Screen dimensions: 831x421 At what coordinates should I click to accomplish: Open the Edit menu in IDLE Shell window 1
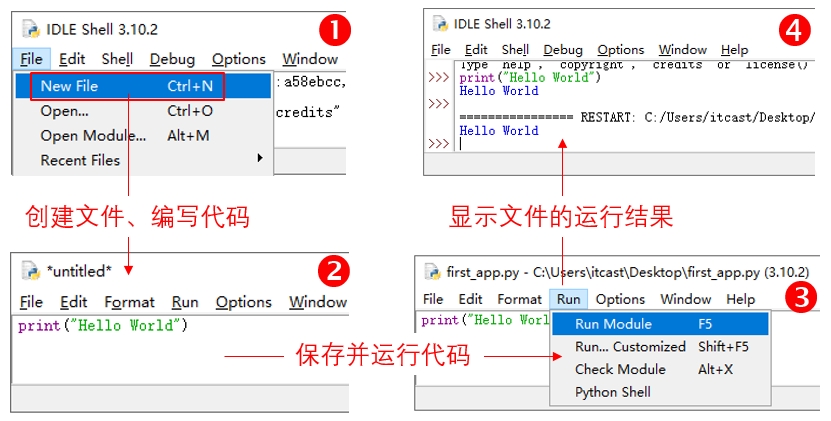(72, 59)
